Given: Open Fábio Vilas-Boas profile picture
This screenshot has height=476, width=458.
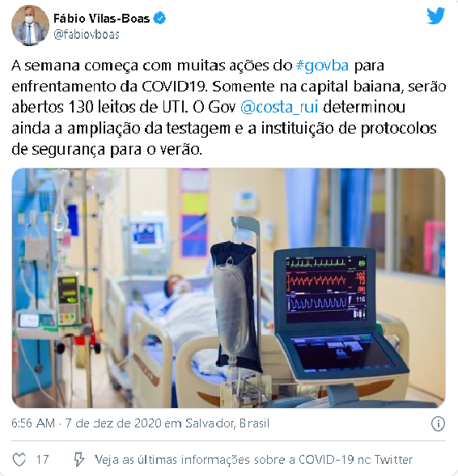Looking at the screenshot, I should [30, 26].
